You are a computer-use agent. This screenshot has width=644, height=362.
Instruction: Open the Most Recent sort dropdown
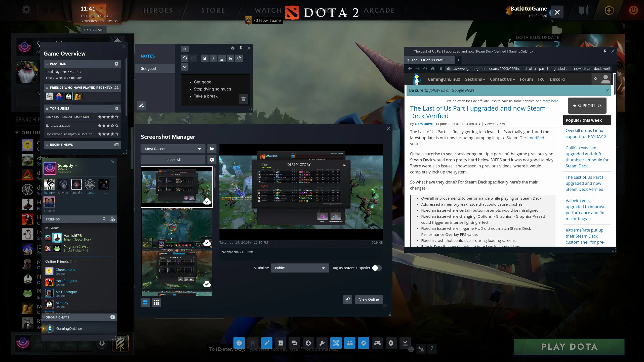(x=173, y=149)
